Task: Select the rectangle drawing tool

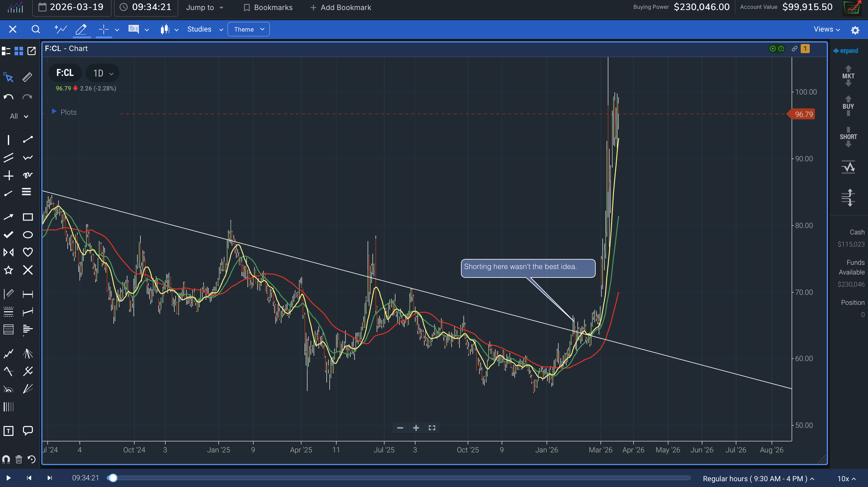Action: tap(28, 217)
